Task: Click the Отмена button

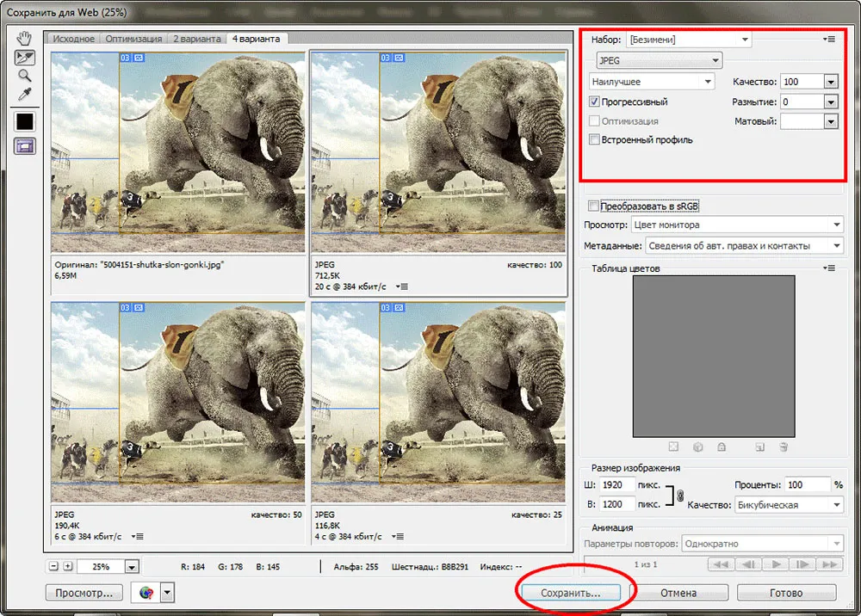Action: 678,593
